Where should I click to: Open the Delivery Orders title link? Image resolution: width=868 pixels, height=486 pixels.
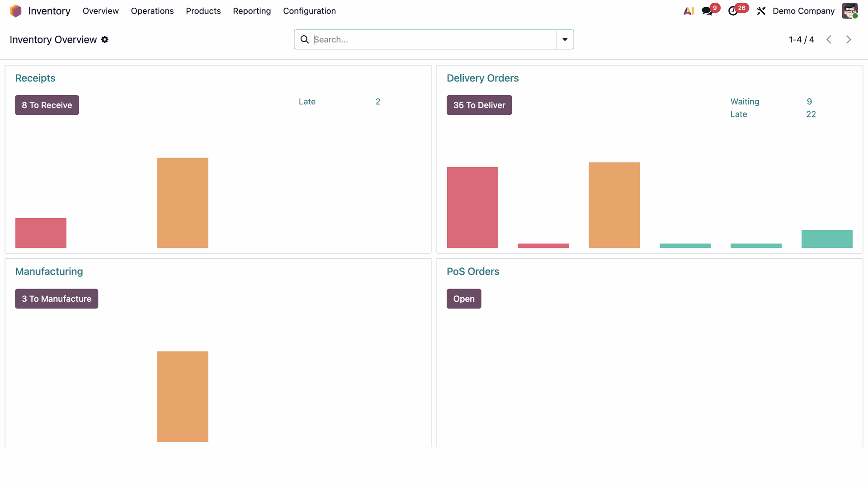[483, 78]
